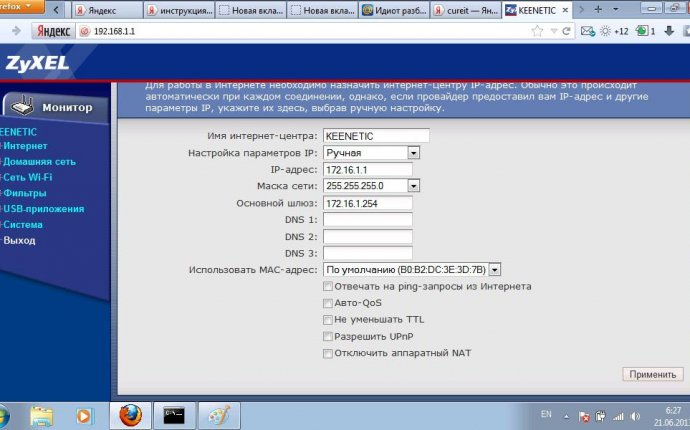The height and width of the screenshot is (430, 690).
Task: Enable the Разрешить UPnP checkbox
Action: (x=328, y=337)
